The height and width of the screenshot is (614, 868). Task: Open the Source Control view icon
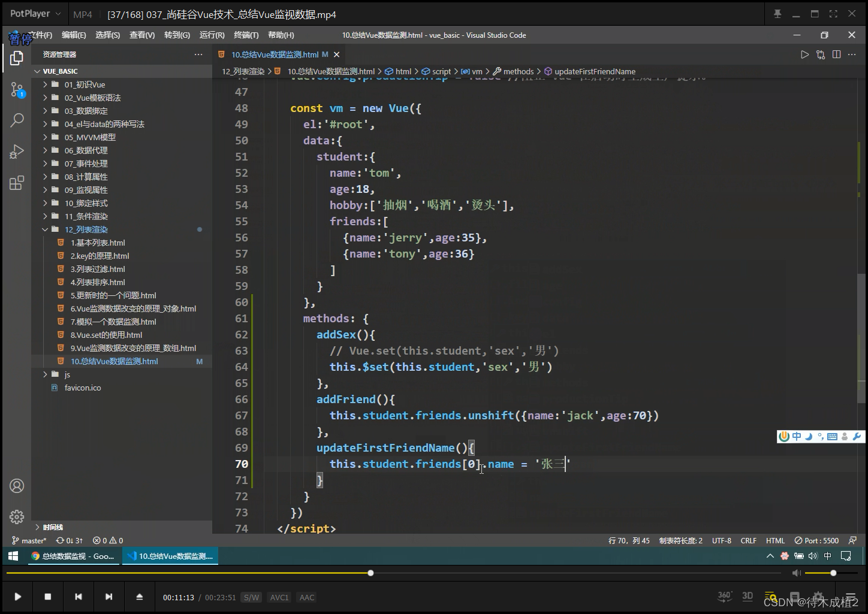click(x=17, y=90)
